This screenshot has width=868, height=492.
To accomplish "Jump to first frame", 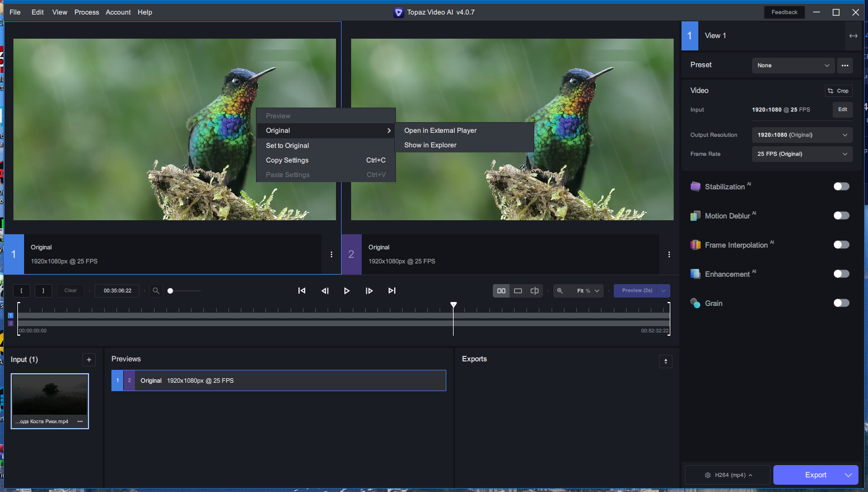I will coord(302,290).
